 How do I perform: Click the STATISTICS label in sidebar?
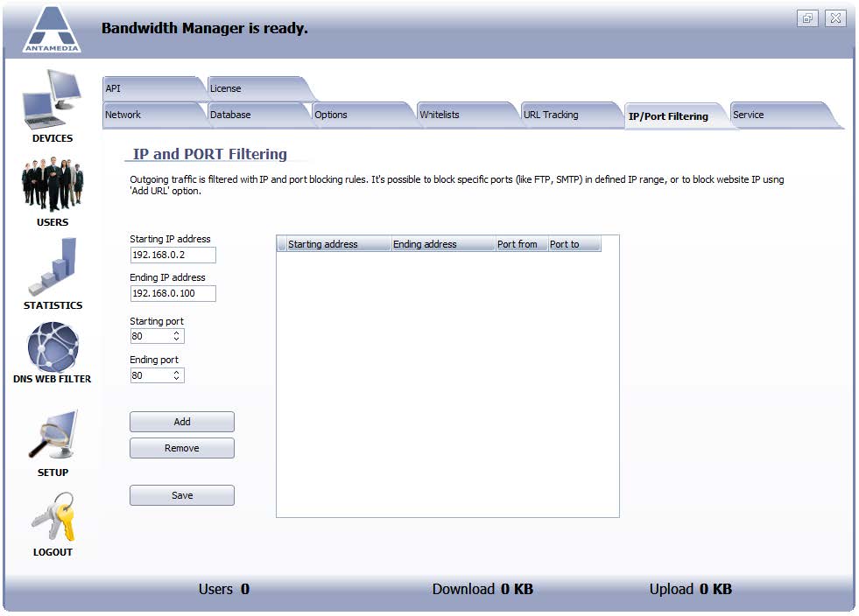(53, 305)
